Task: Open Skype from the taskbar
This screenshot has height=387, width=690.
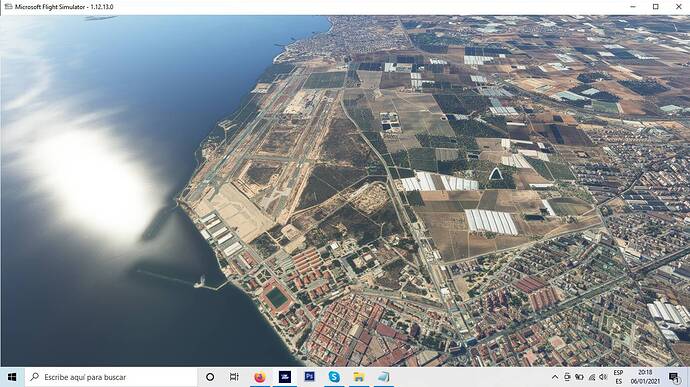Action: 334,377
